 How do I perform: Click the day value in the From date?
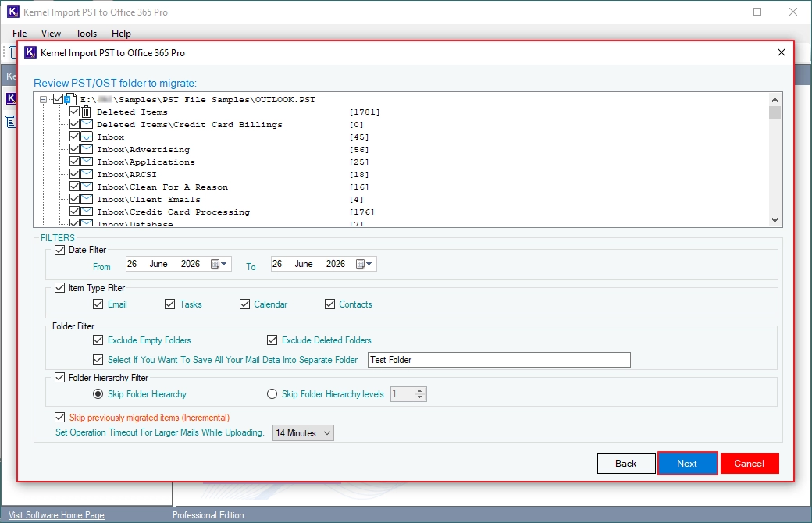132,264
